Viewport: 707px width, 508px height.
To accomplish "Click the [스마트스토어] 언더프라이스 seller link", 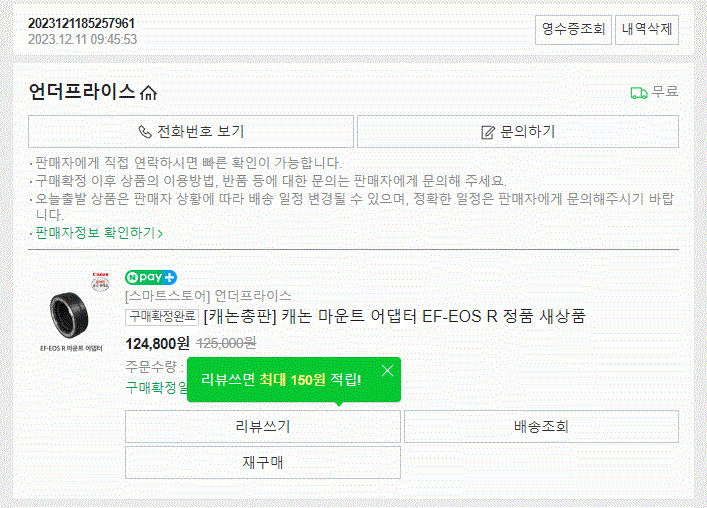I will (208, 295).
